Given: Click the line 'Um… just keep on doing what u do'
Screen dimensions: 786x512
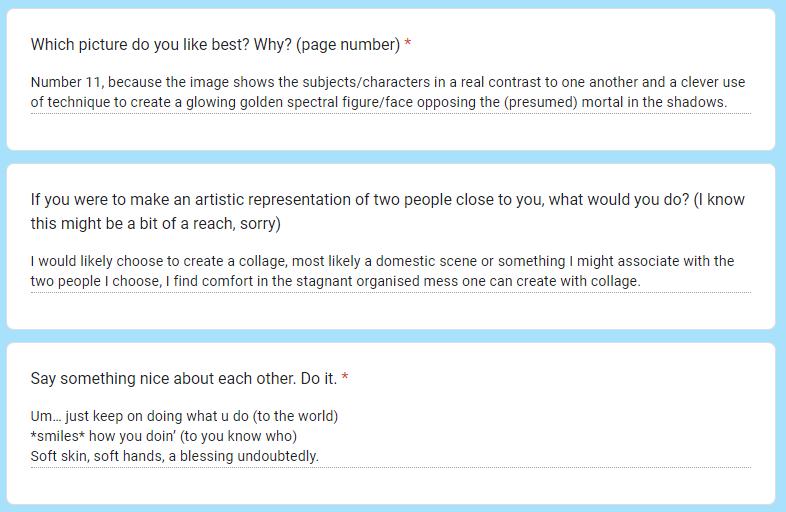Looking at the screenshot, I should coord(184,416).
